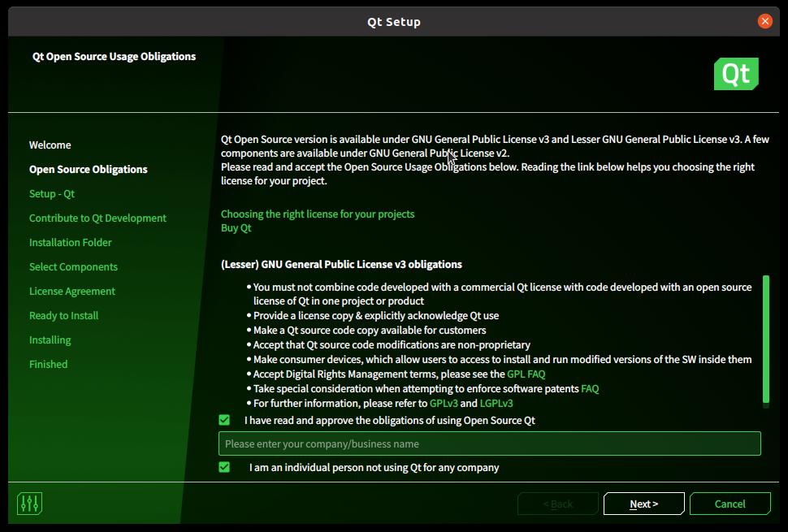The image size is (788, 532).
Task: Open the FAQ link about software patents
Action: point(590,388)
